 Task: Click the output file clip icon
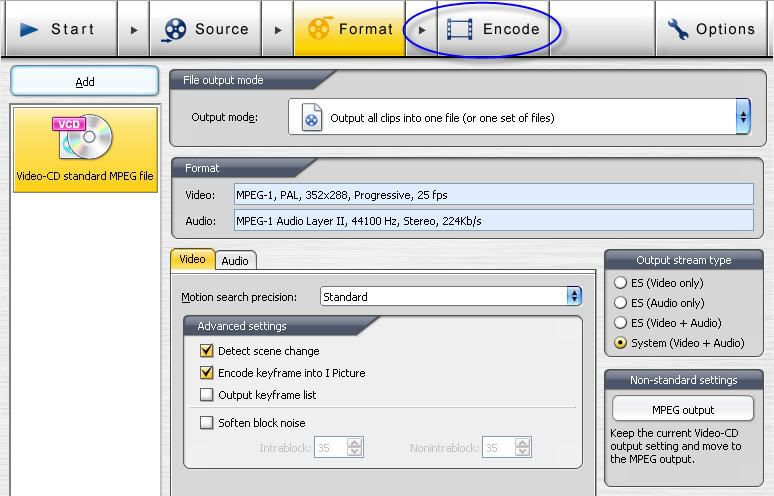[x=311, y=117]
